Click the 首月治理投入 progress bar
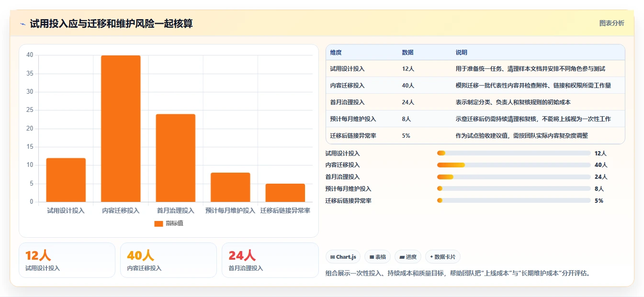The image size is (644, 297). pos(514,177)
